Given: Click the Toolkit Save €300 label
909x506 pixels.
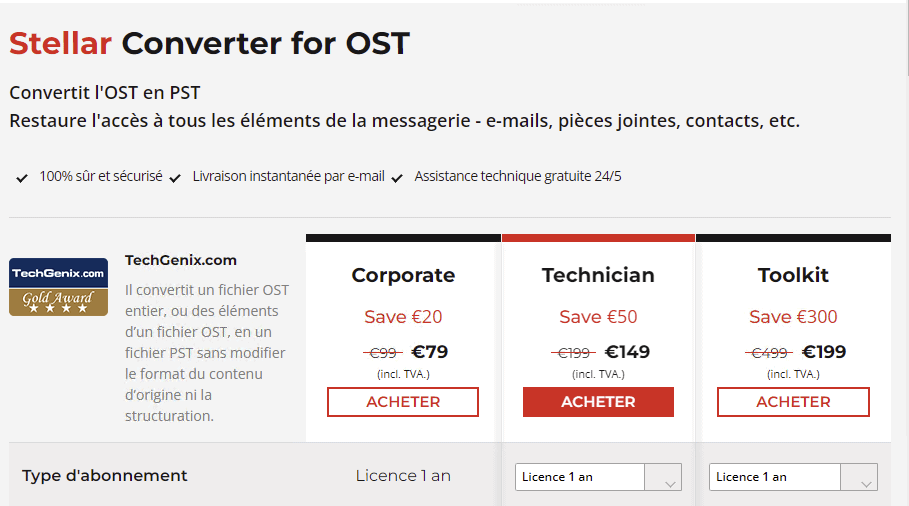Looking at the screenshot, I should click(x=793, y=317).
